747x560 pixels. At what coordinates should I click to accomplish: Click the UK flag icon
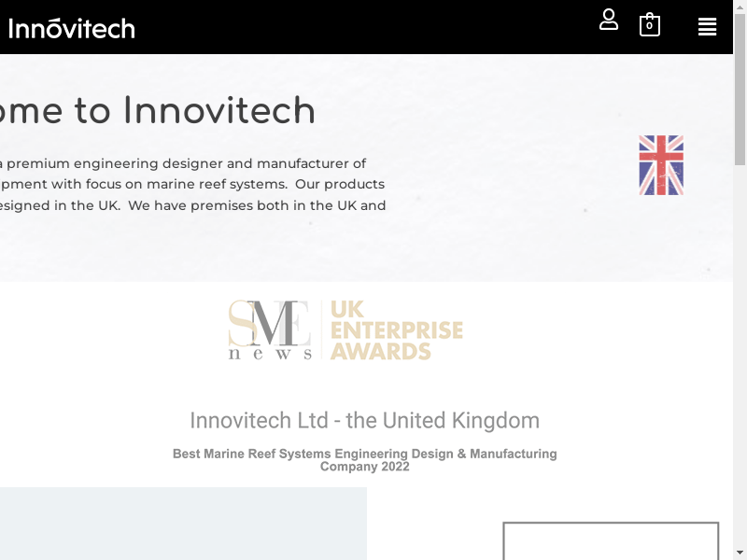coord(661,165)
